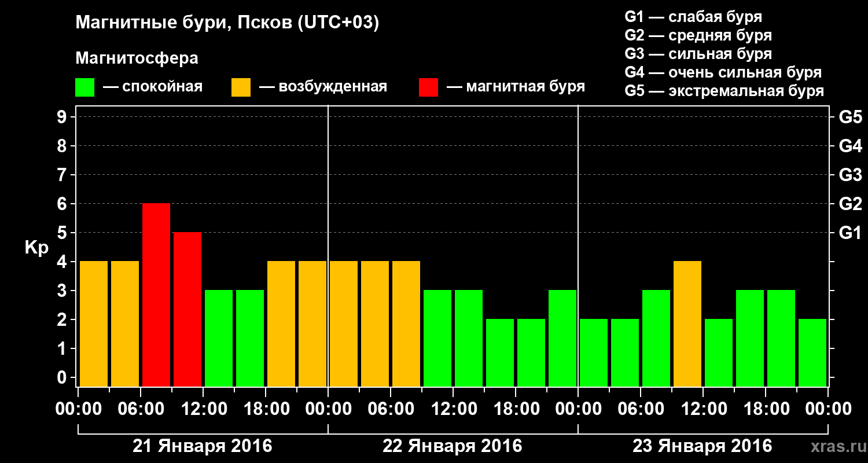Click the 'Kp' axis label
This screenshot has width=868, height=463.
[36, 248]
